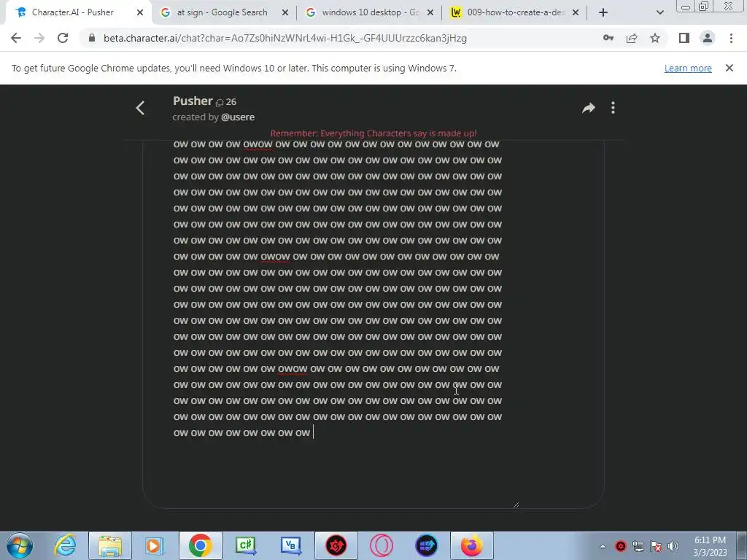Image resolution: width=747 pixels, height=560 pixels.
Task: Close the windows 10 desktop tab
Action: (430, 12)
